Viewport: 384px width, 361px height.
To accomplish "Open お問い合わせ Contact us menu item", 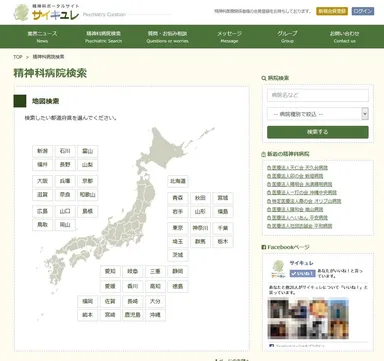I will click(x=345, y=37).
